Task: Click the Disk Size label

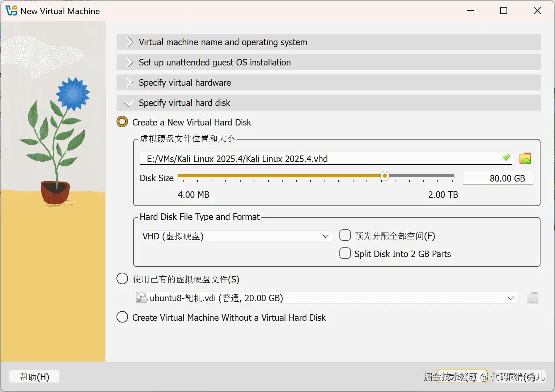Action: 157,178
